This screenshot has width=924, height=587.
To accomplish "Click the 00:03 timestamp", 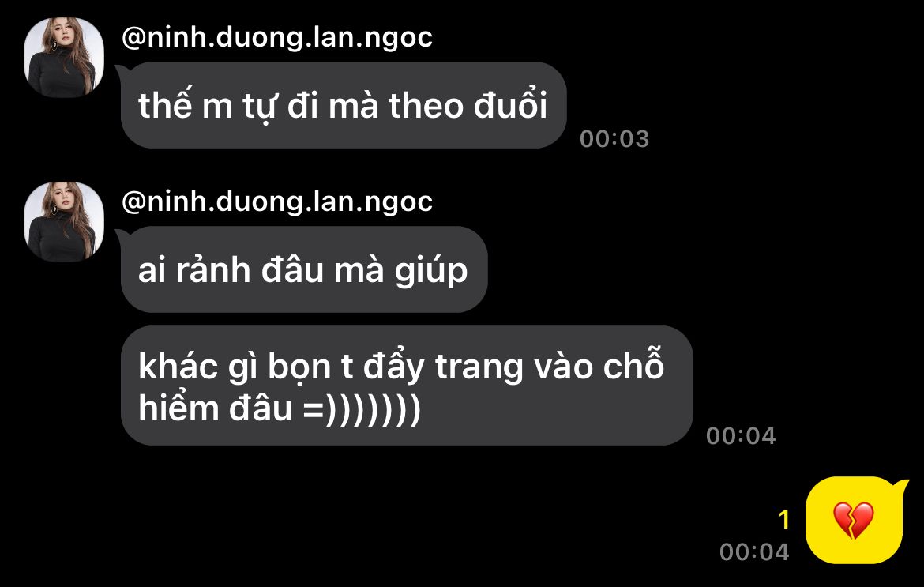I will tap(614, 139).
